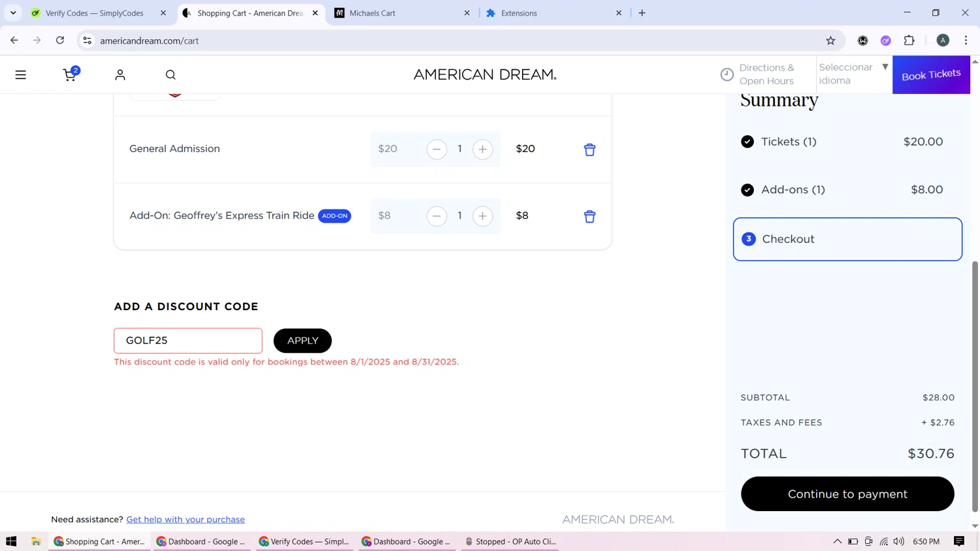Switch to Verify Codes — SimplyCodes tab
The height and width of the screenshot is (551, 980).
pyautogui.click(x=95, y=13)
